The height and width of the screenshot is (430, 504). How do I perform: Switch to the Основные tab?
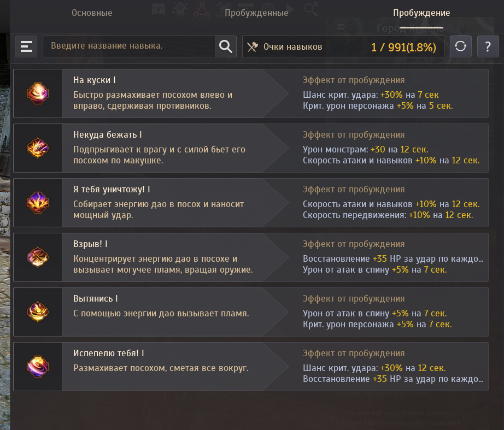pos(92,13)
